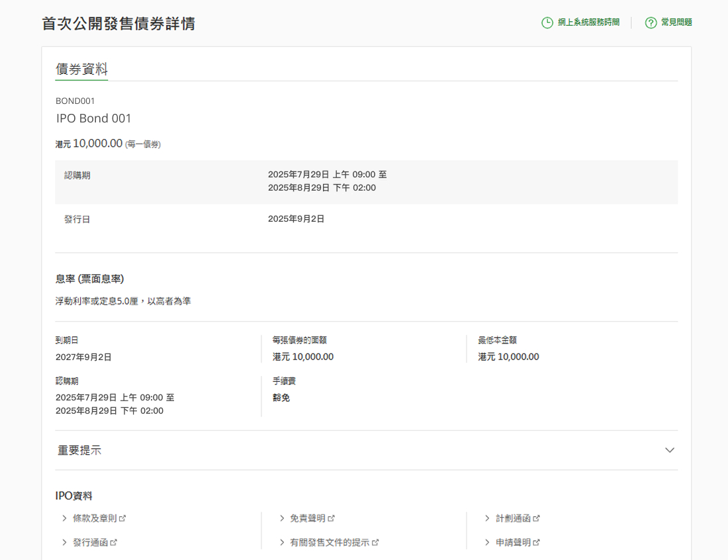The width and height of the screenshot is (728, 560).
Task: Click external-link icon beside 計劃通函
Action: (537, 518)
